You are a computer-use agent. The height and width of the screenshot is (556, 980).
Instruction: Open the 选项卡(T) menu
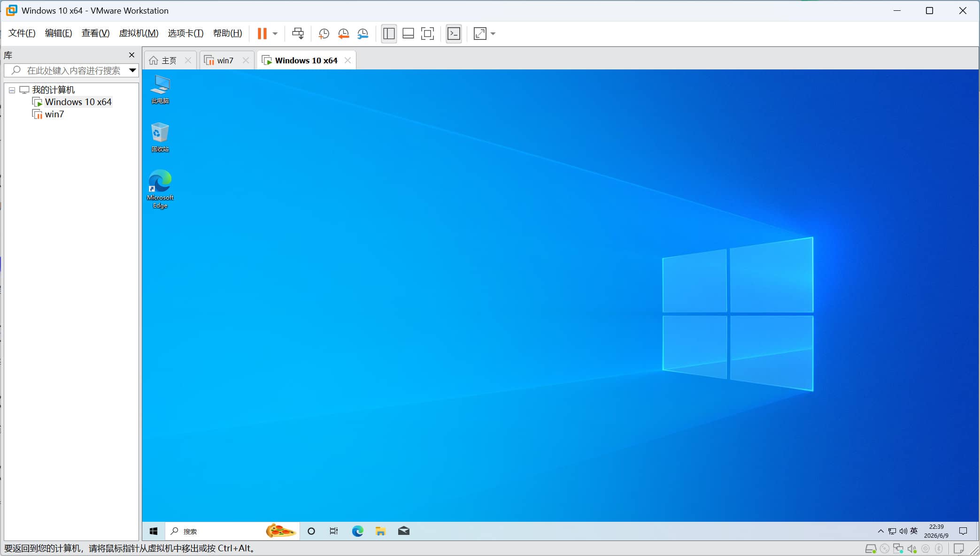185,33
